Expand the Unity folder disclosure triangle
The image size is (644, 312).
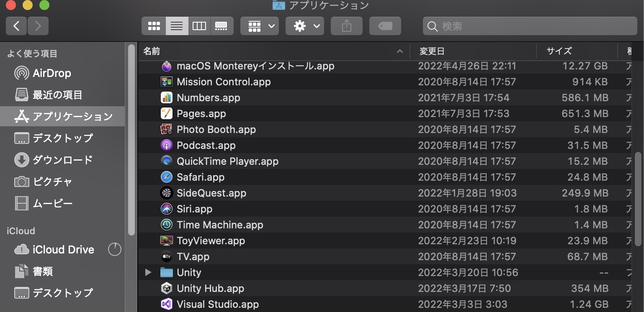(x=148, y=272)
